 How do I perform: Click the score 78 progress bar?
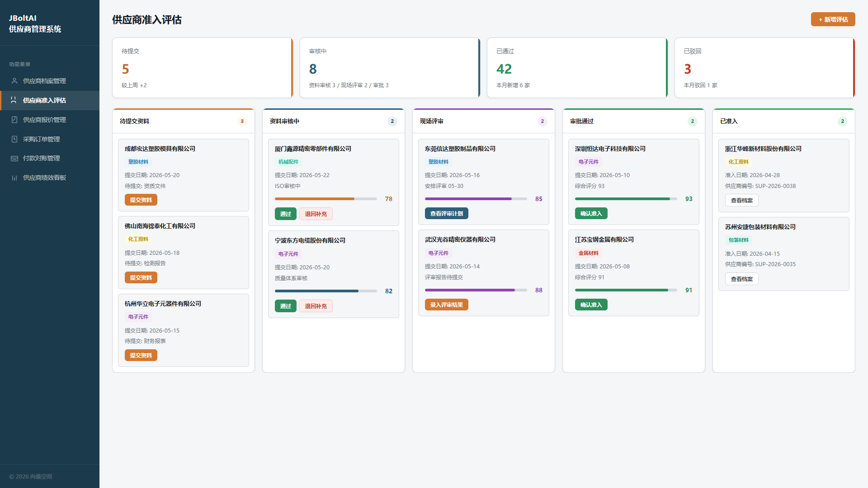(326, 199)
